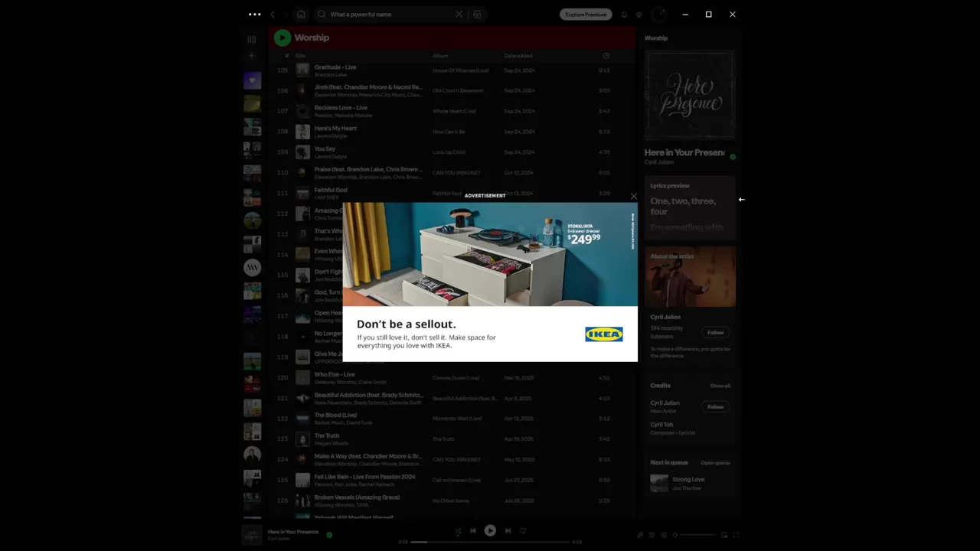This screenshot has width=980, height=551.
Task: Open the Queue icon in bottom bar
Action: (652, 535)
